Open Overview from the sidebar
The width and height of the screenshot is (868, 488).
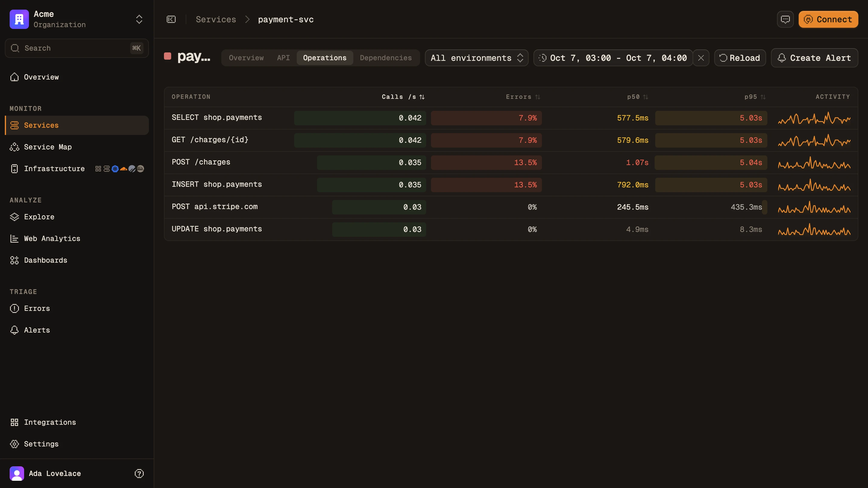click(77, 77)
